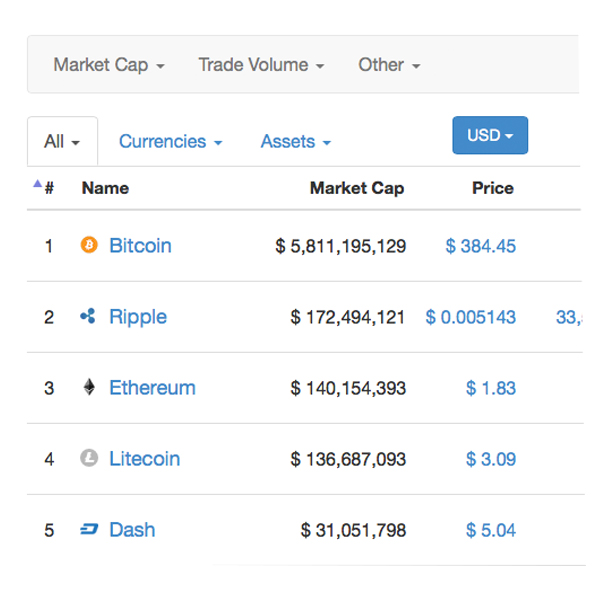Screen dimensions: 600x600
Task: Open the Other dropdown menu
Action: pos(389,65)
